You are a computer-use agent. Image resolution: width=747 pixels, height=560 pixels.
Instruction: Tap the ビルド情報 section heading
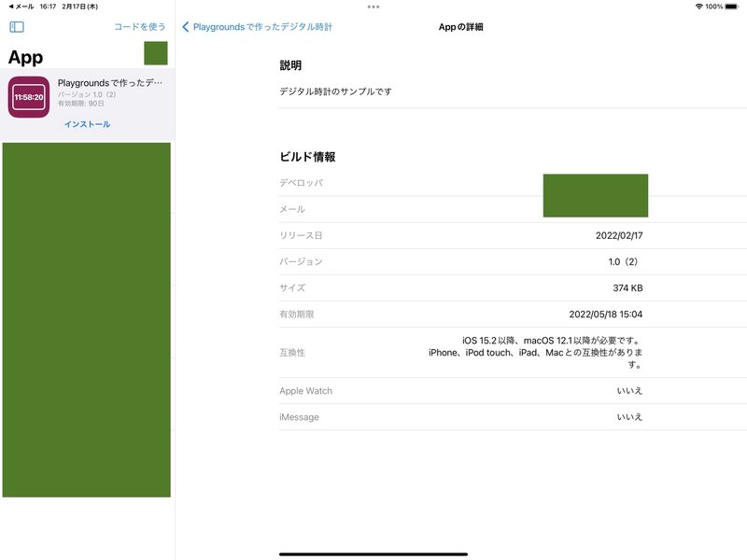tap(308, 157)
